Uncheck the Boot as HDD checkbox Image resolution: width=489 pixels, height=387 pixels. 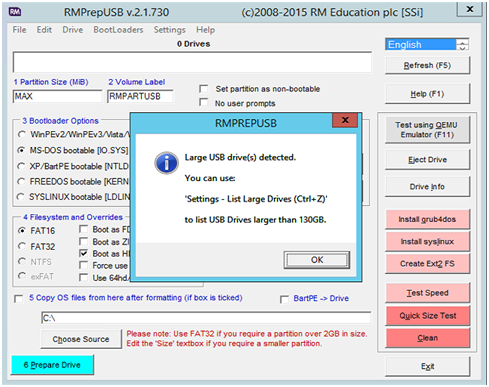pos(83,253)
